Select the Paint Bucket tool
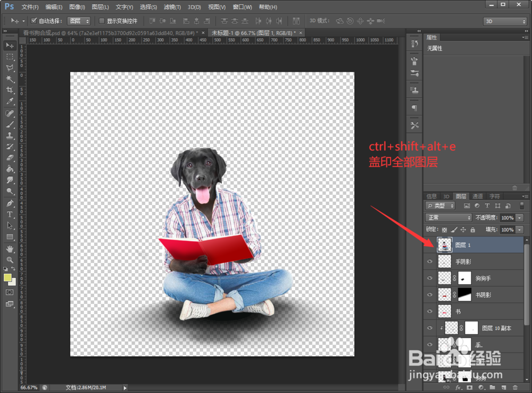 pyautogui.click(x=10, y=169)
